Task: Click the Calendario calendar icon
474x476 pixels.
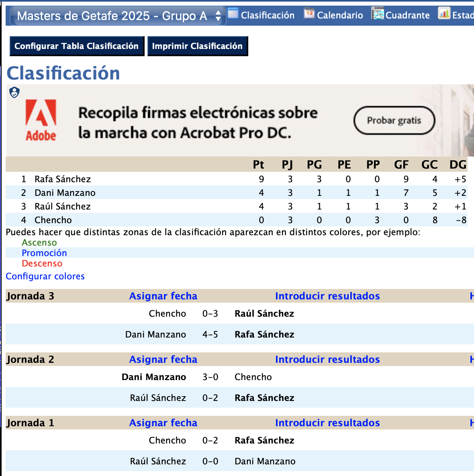Action: pyautogui.click(x=309, y=14)
